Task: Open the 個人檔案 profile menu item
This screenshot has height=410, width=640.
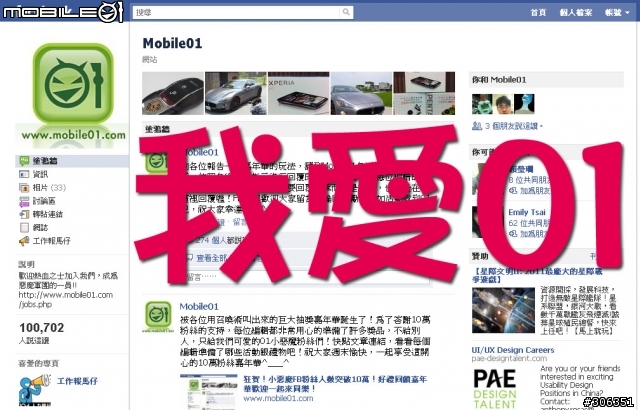Action: (x=576, y=13)
